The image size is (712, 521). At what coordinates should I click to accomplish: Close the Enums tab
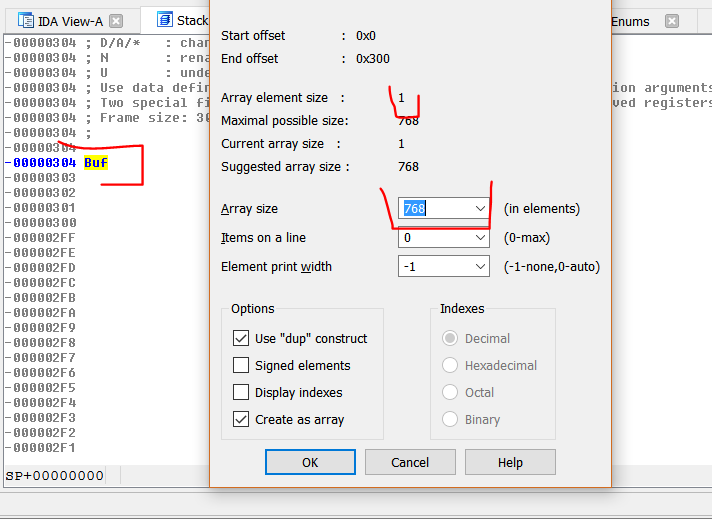(671, 21)
